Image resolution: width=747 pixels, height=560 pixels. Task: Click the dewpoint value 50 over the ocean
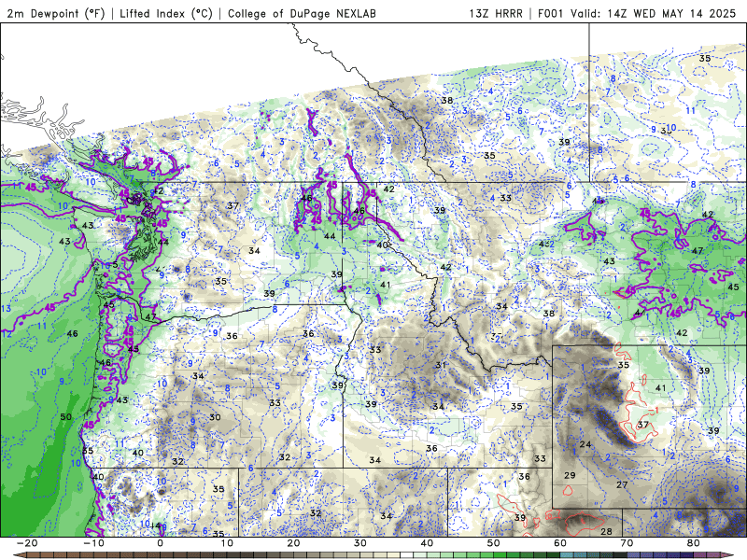65,417
